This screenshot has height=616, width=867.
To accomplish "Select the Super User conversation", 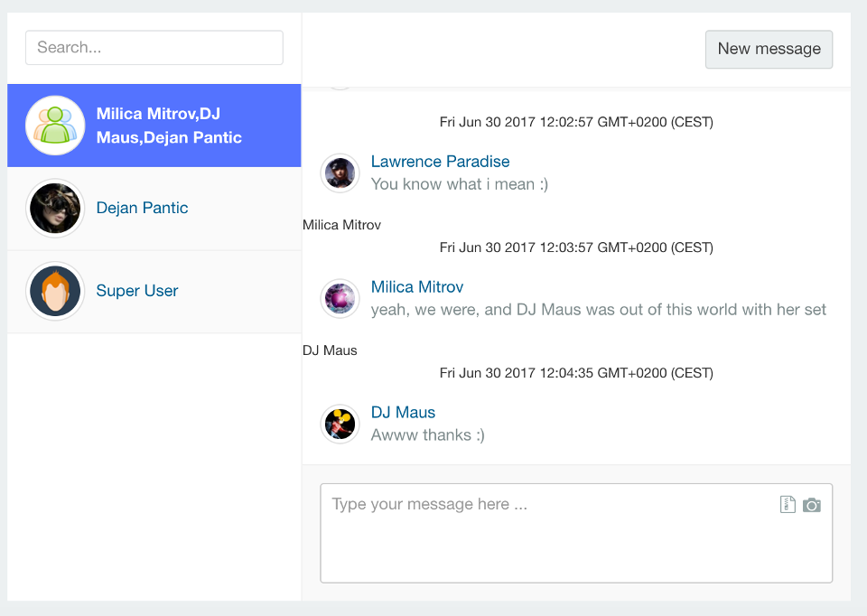I will click(x=154, y=292).
